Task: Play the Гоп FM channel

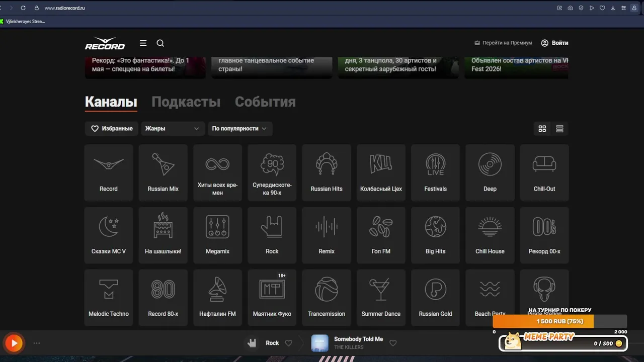Action: coord(381,235)
